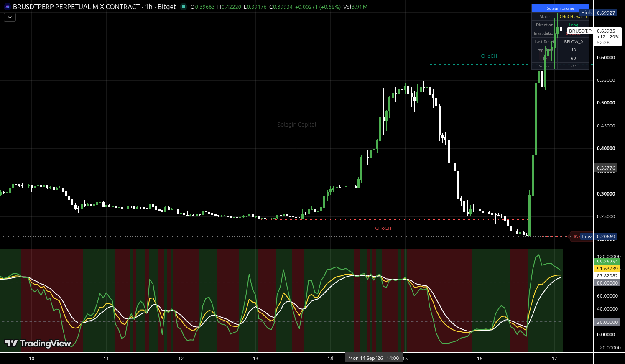The width and height of the screenshot is (625, 364).
Task: Click the BRUSDTPERP symbol logo icon
Action: pyautogui.click(x=7, y=7)
